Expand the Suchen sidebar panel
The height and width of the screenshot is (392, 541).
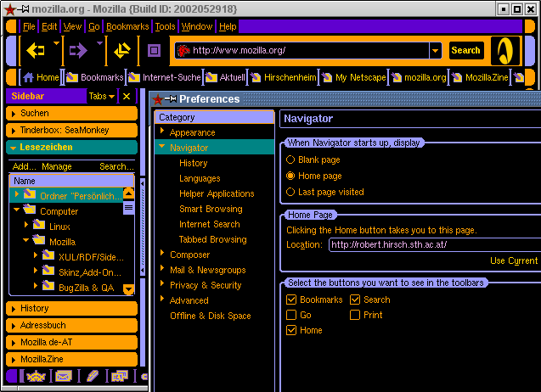(x=71, y=113)
